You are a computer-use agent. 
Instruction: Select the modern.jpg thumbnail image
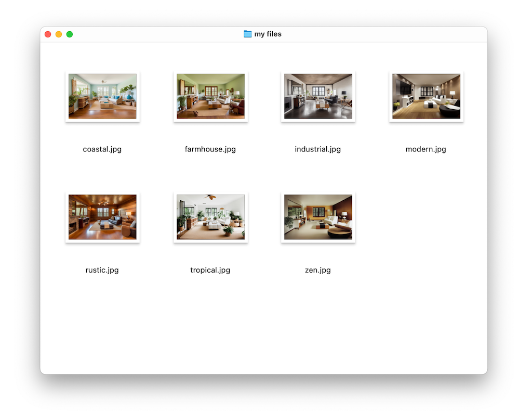coord(426,96)
